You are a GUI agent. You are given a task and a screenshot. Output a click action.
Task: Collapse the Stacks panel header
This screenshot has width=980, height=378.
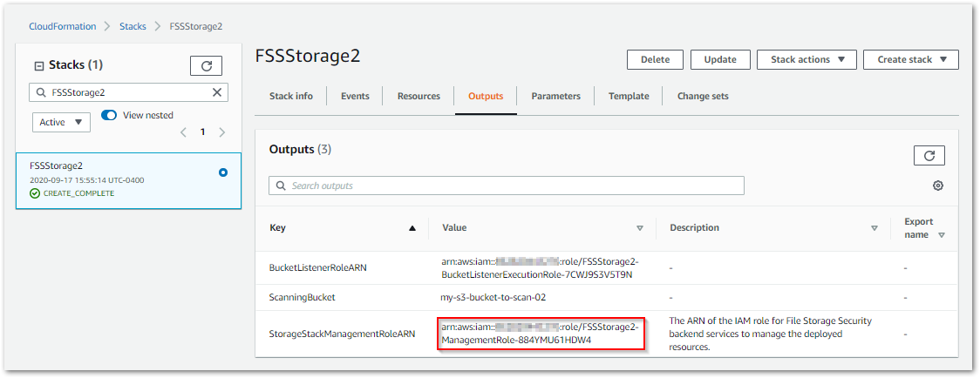point(38,65)
